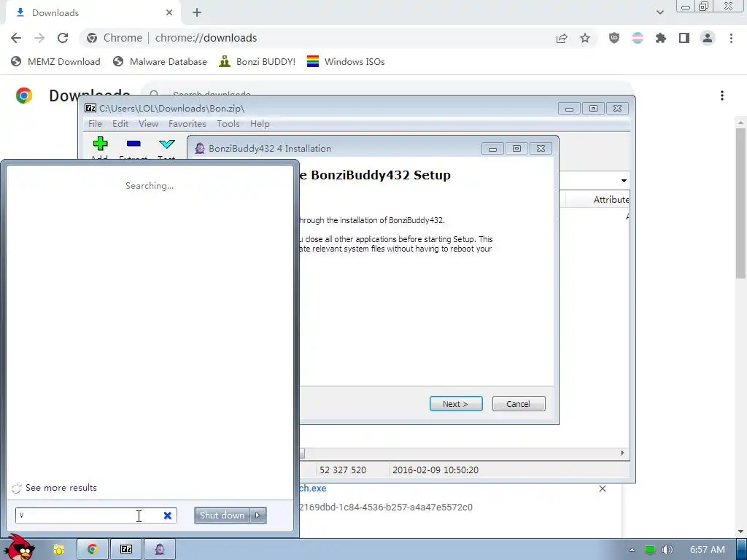Open the Tools menu in 7-Zip
This screenshot has width=747, height=560.
point(228,124)
